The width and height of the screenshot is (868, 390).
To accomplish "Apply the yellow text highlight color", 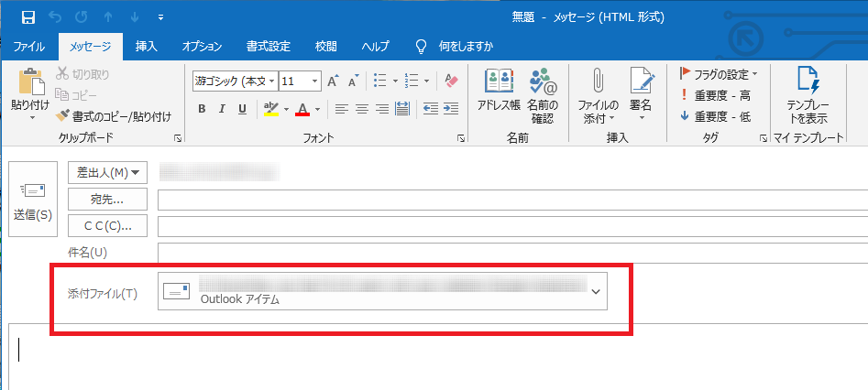I will 270,109.
